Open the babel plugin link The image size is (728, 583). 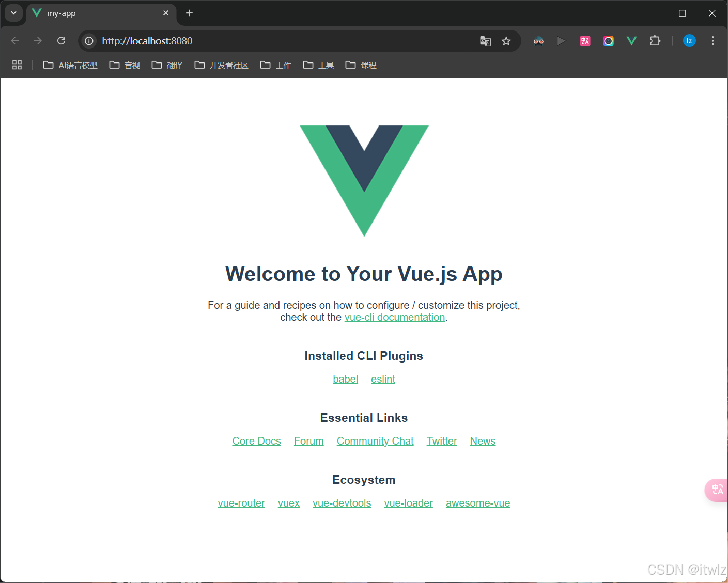pos(345,379)
